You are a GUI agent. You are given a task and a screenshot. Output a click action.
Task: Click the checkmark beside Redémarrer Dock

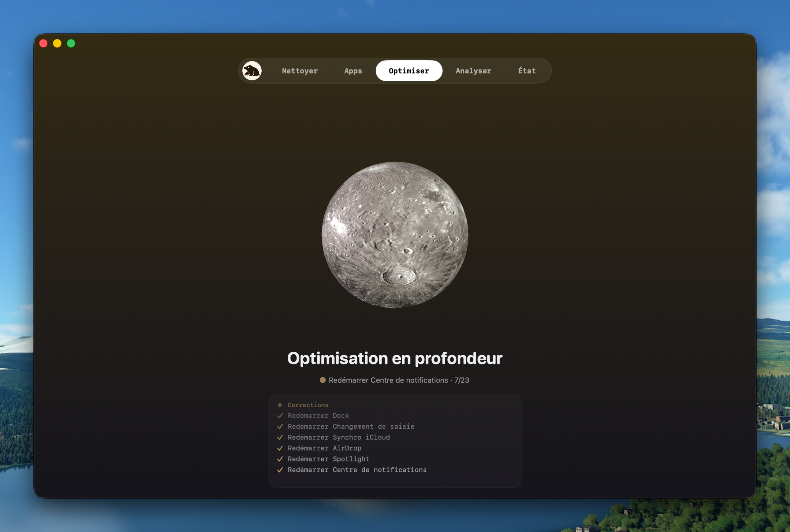point(280,416)
